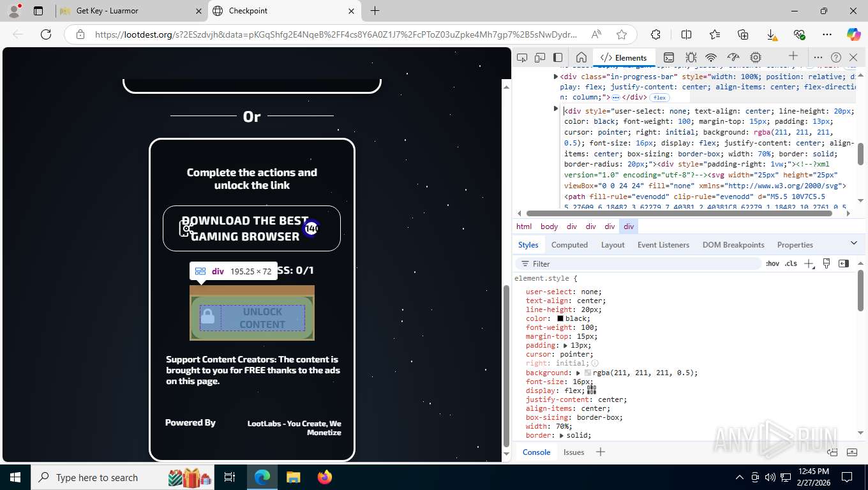Image resolution: width=868 pixels, height=490 pixels.
Task: Click the paintbrush rendering icon in Styles
Action: tap(827, 263)
